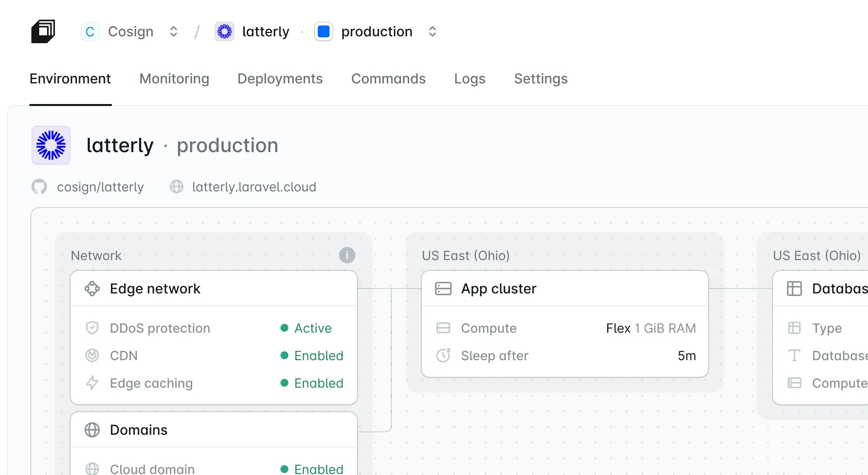This screenshot has width=868, height=475.
Task: Click the Database card table icon
Action: pyautogui.click(x=794, y=289)
